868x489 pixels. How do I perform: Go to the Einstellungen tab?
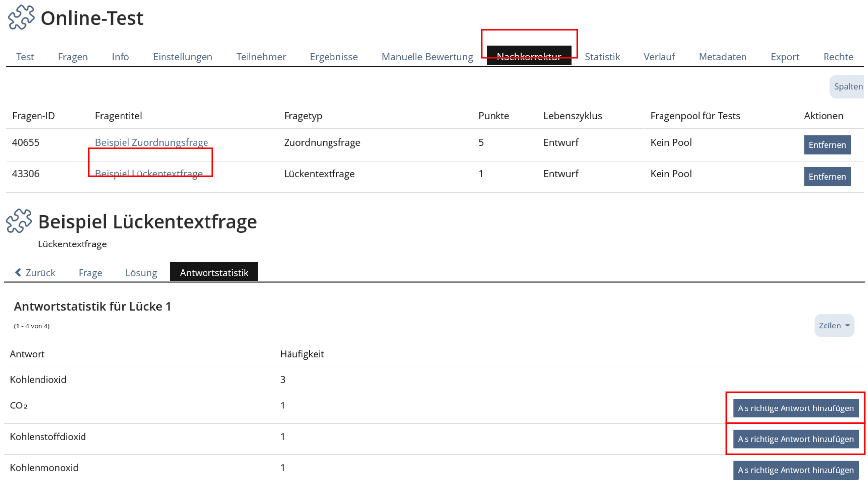[182, 57]
